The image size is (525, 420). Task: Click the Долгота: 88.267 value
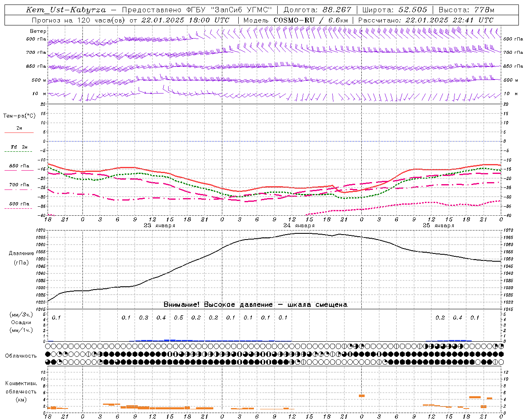point(317,10)
